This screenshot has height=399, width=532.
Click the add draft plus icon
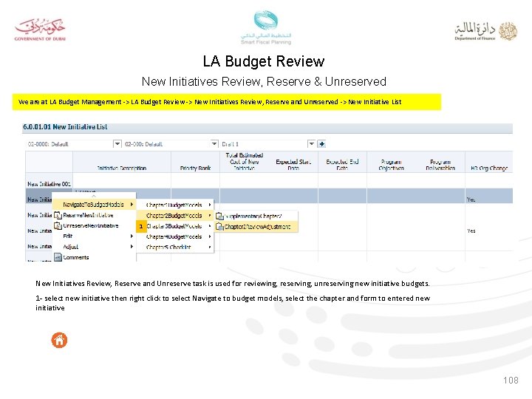321,144
